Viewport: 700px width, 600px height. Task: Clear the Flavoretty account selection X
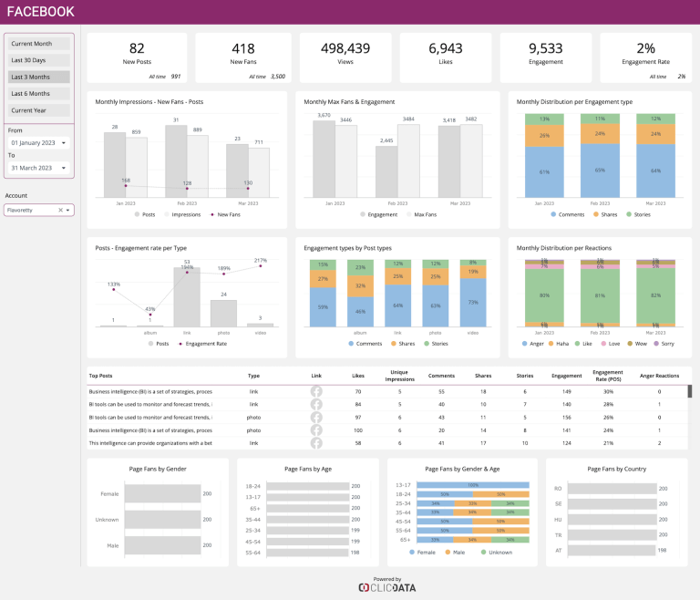pos(60,210)
